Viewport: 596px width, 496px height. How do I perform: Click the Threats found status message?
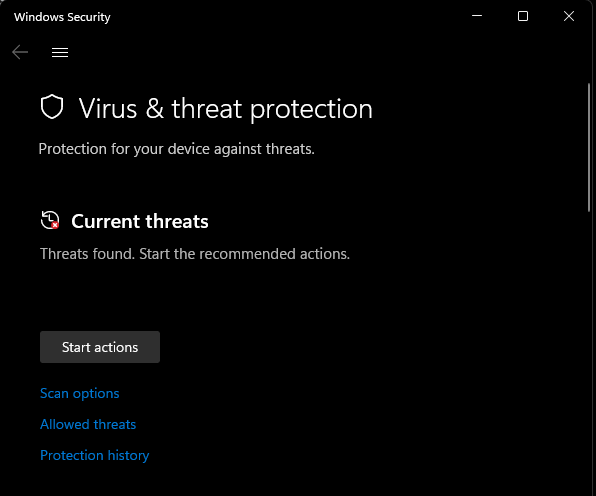point(195,254)
